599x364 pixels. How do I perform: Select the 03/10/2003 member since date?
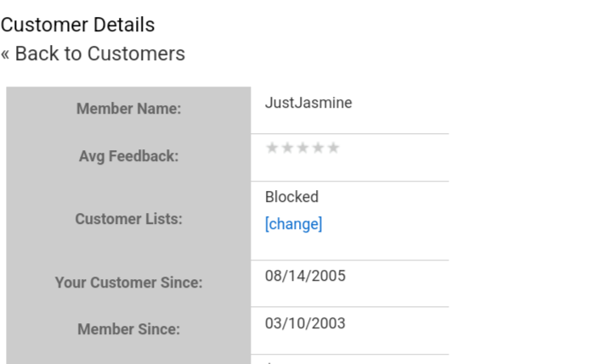305,323
